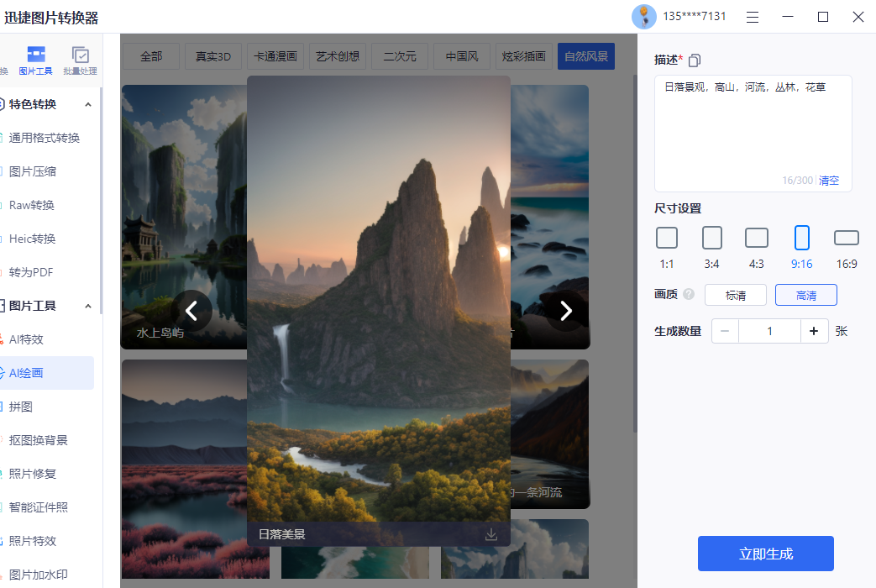Click the help icon beside 画质
876x588 pixels.
pyautogui.click(x=690, y=295)
